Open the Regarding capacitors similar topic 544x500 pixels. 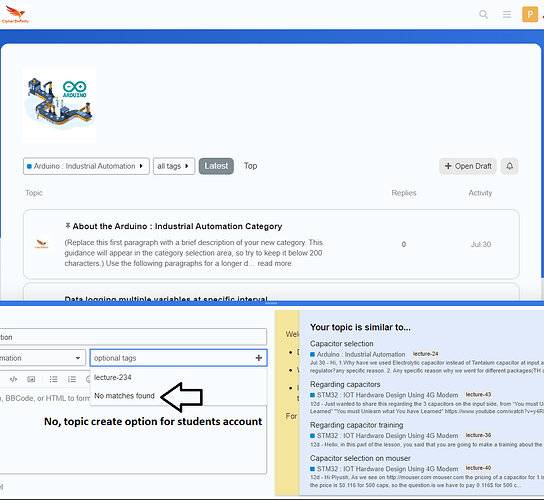click(345, 384)
